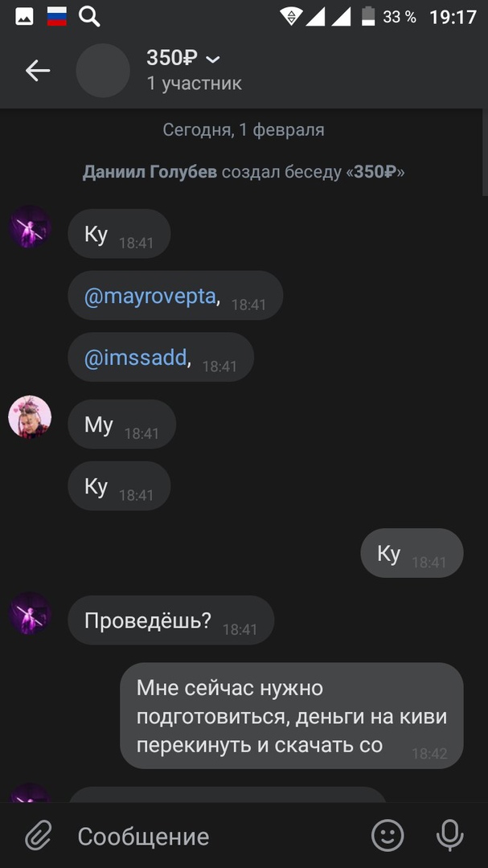This screenshot has width=488, height=868.
Task: Select the Проведёшь? message bubble
Action: [x=170, y=620]
